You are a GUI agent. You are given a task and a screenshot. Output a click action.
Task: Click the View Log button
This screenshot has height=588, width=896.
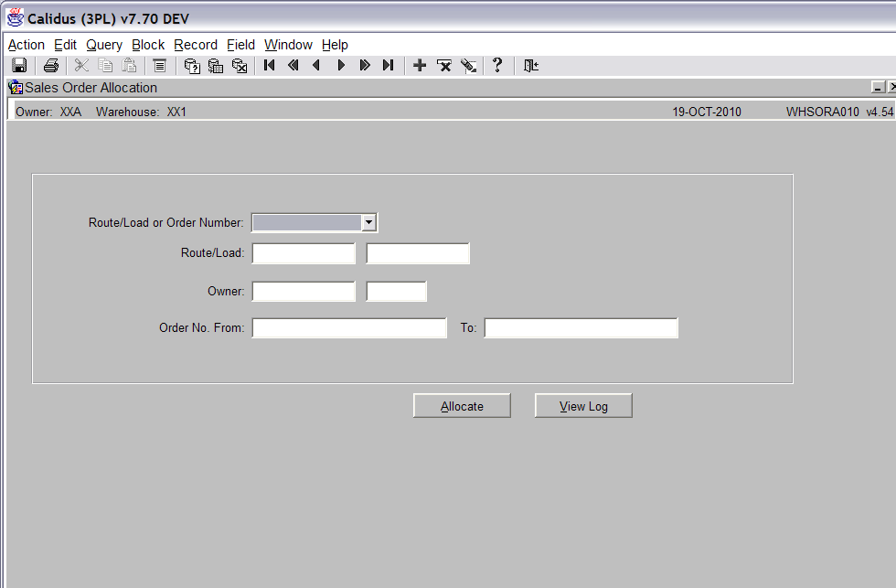click(583, 406)
